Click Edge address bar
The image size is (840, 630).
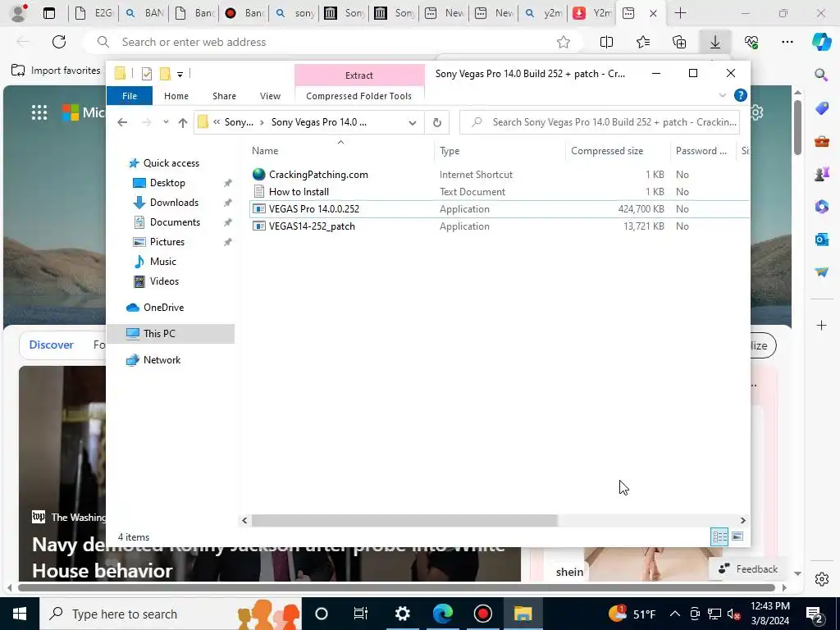tap(332, 42)
